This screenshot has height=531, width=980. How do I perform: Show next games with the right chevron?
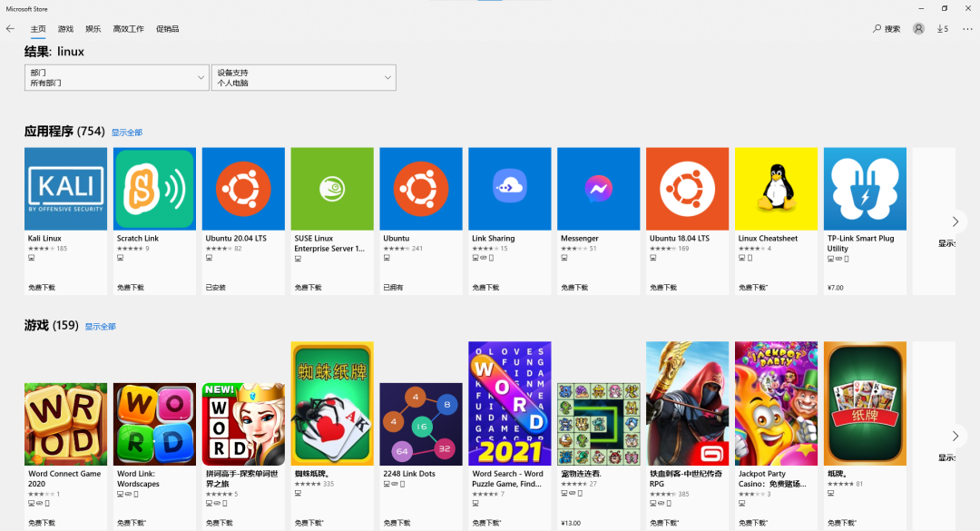(x=955, y=436)
